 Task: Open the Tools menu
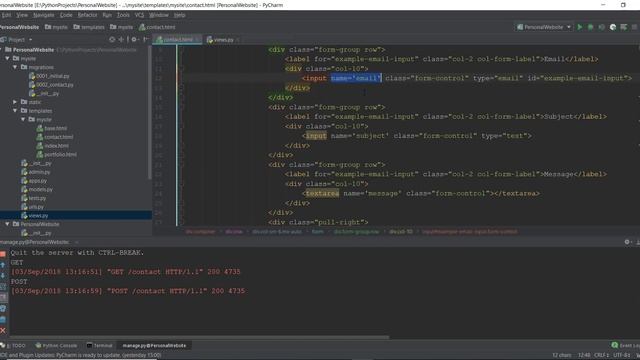tap(123, 15)
